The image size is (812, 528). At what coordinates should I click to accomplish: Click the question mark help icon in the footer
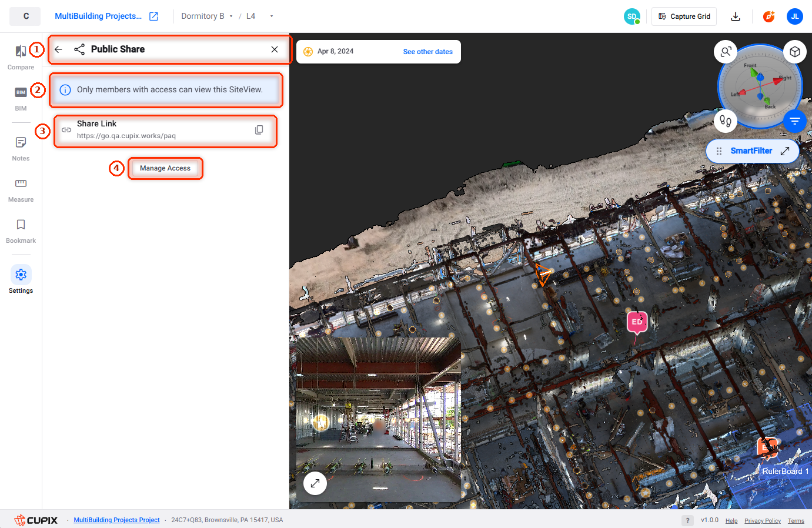tap(687, 520)
